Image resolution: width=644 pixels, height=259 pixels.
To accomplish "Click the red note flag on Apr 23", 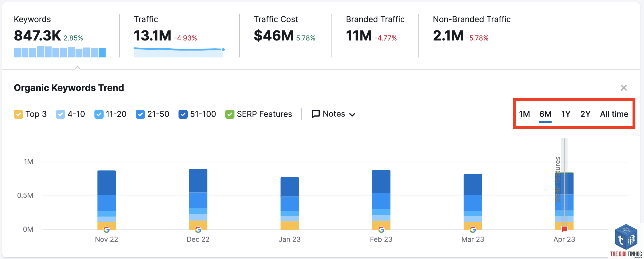I will coord(564,229).
